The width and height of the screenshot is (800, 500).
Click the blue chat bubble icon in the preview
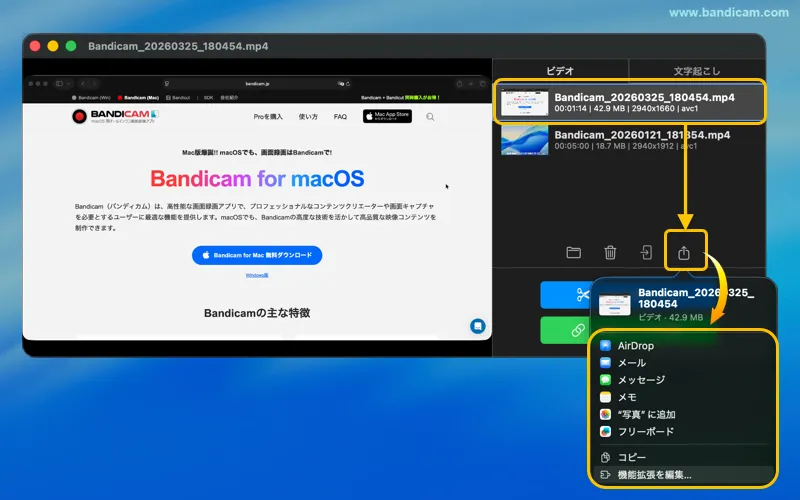[478, 326]
